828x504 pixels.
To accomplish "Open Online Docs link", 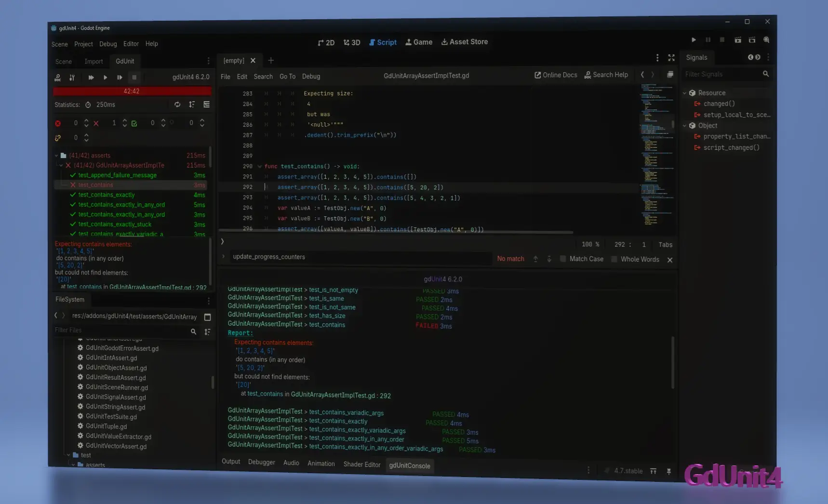I will [x=556, y=75].
